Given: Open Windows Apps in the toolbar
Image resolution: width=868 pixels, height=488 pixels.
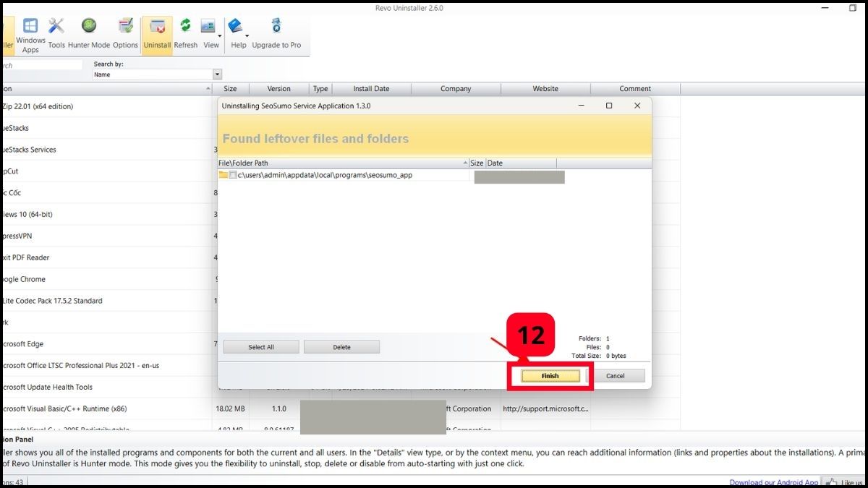Looking at the screenshot, I should pyautogui.click(x=30, y=35).
